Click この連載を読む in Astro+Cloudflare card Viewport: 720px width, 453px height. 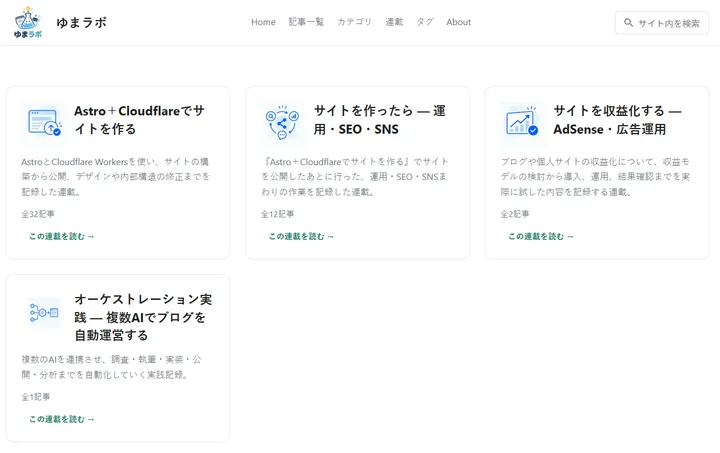(62, 236)
